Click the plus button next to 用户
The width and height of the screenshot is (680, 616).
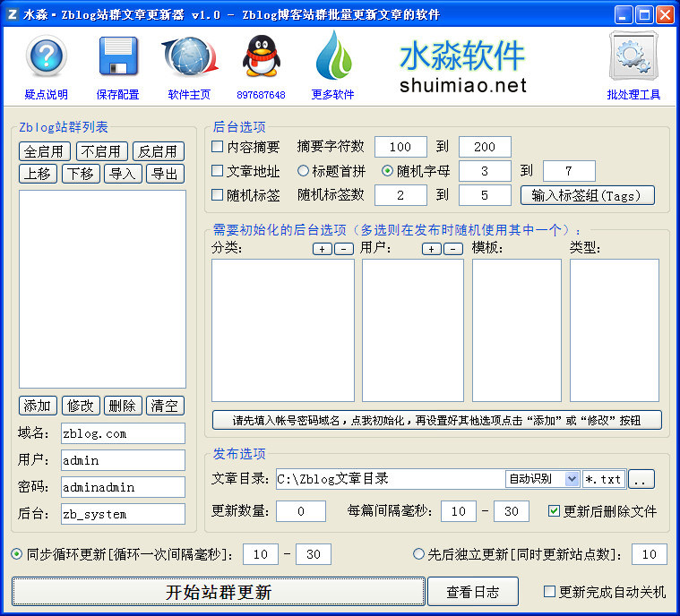point(432,249)
